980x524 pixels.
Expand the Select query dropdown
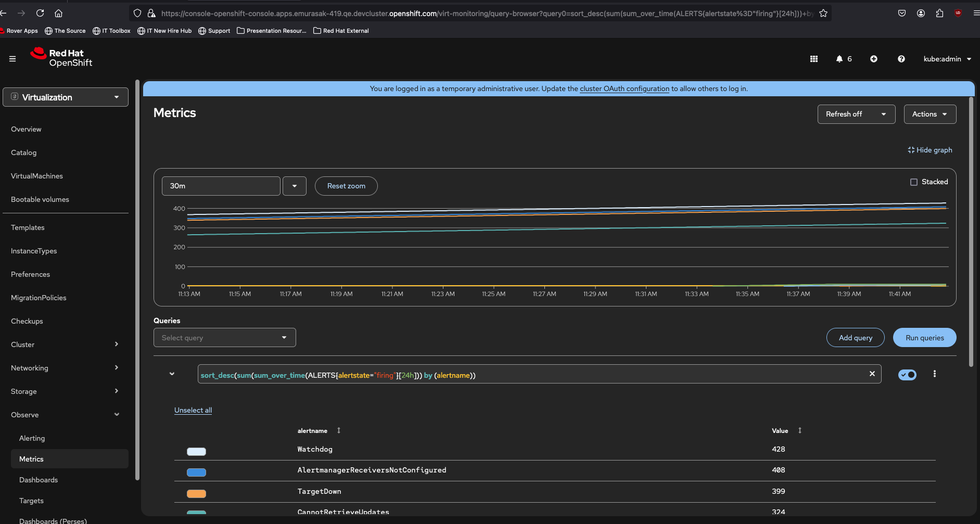pos(224,338)
